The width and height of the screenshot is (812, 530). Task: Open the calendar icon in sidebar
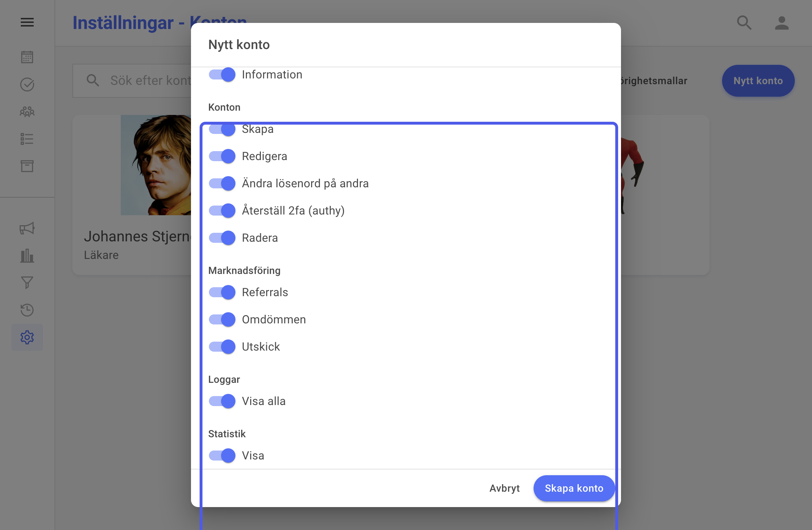27,57
